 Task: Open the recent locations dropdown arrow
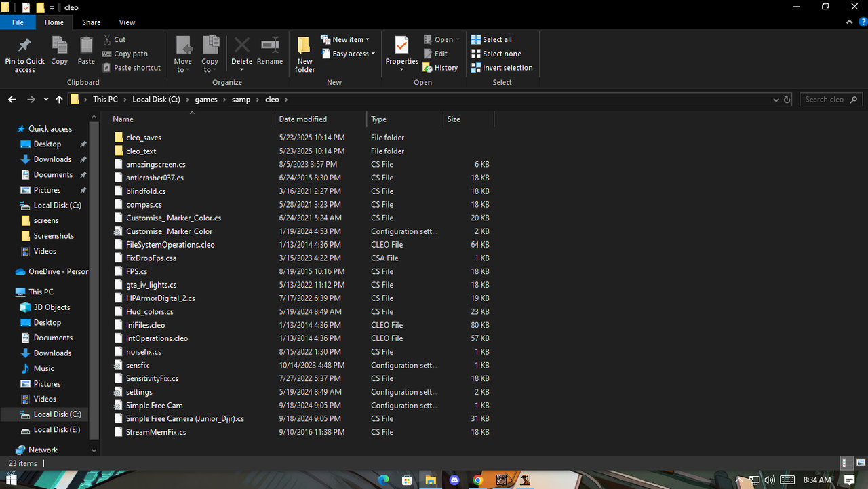pyautogui.click(x=46, y=100)
